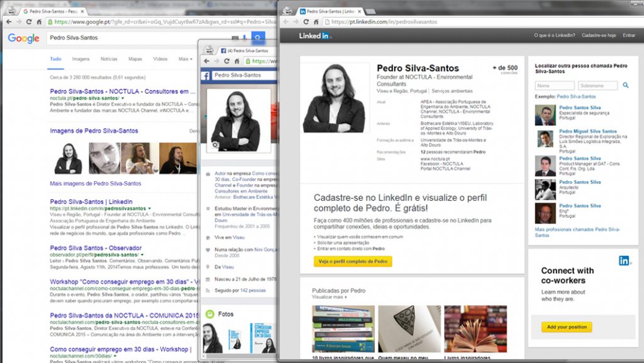Click forward arrow in Facebook window

click(216, 61)
